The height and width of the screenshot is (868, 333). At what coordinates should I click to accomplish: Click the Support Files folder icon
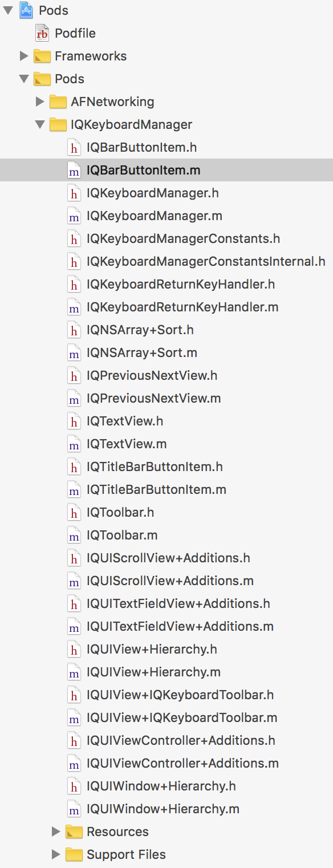point(73,854)
